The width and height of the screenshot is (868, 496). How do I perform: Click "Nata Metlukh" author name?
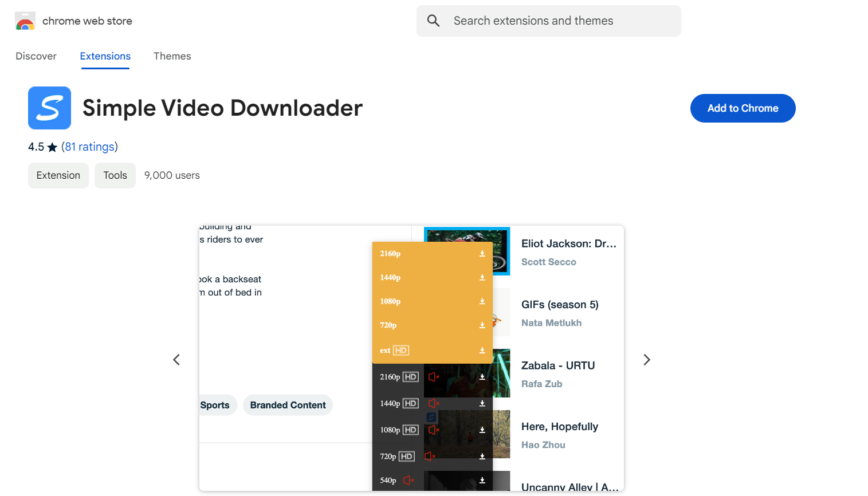point(551,323)
